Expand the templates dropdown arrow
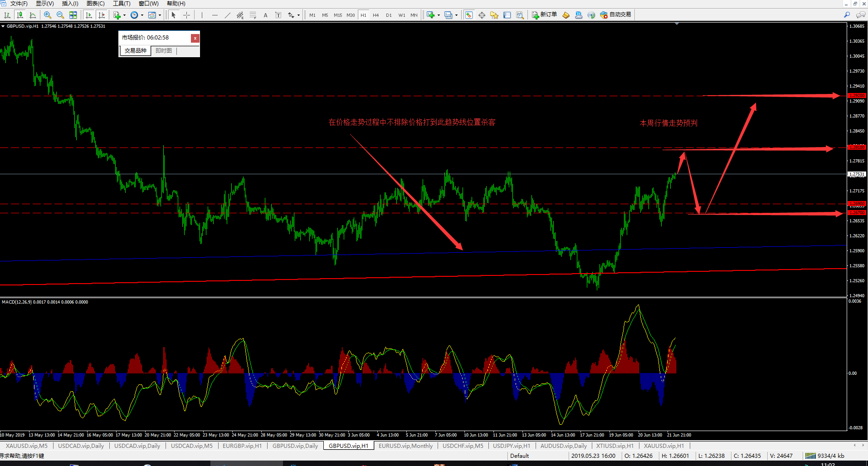The height and width of the screenshot is (466, 868). 160,15
